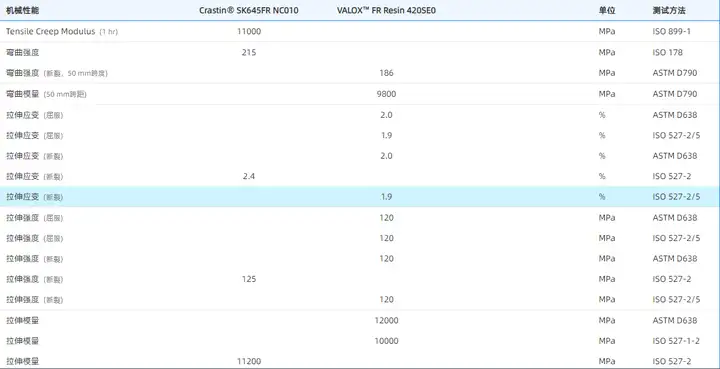Click ASTM D790 in the 186 row
The width and height of the screenshot is (720, 369).
coord(675,73)
